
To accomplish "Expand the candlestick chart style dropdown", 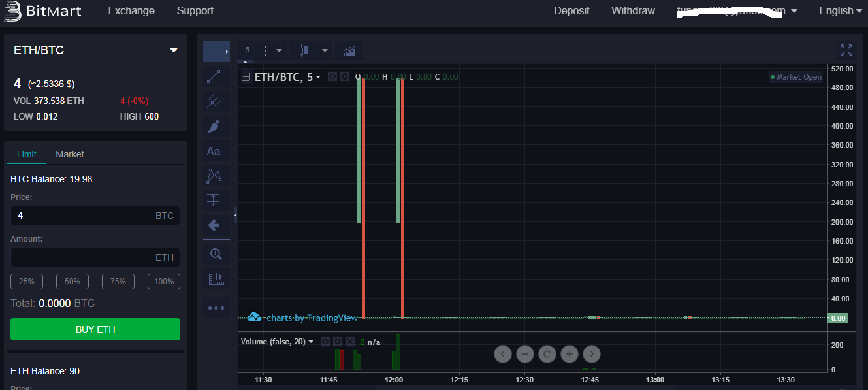I will pyautogui.click(x=325, y=50).
